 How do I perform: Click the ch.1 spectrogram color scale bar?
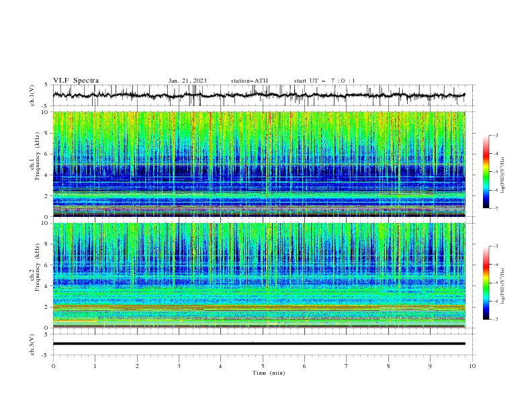tap(486, 172)
